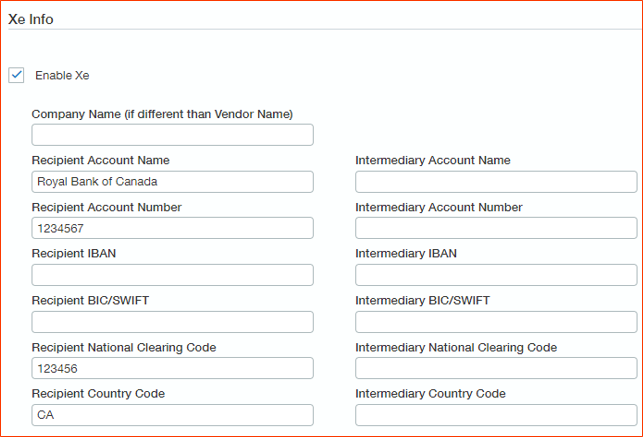Image resolution: width=643 pixels, height=437 pixels.
Task: Click the 'Intermediary BIC/SWIFT' label text
Action: [x=422, y=300]
